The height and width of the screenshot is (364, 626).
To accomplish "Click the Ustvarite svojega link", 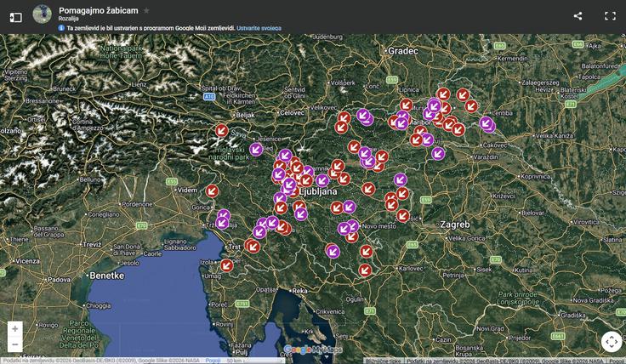I will point(259,28).
